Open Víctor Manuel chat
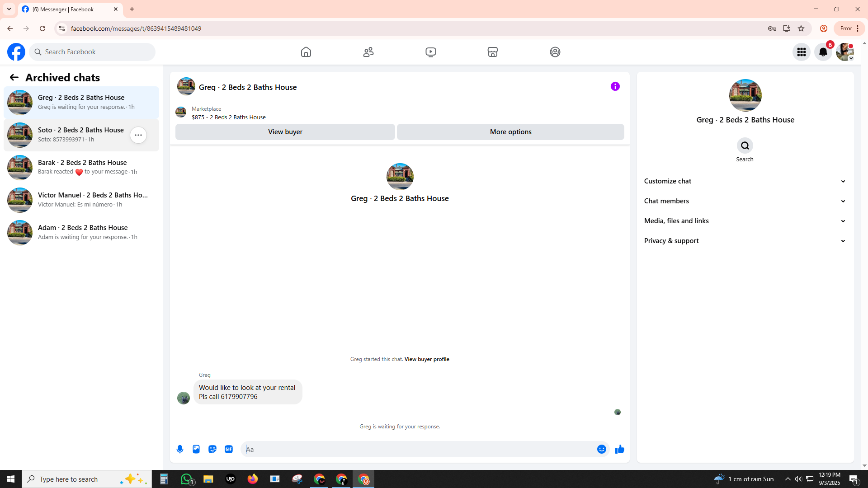The width and height of the screenshot is (868, 488). 81,200
